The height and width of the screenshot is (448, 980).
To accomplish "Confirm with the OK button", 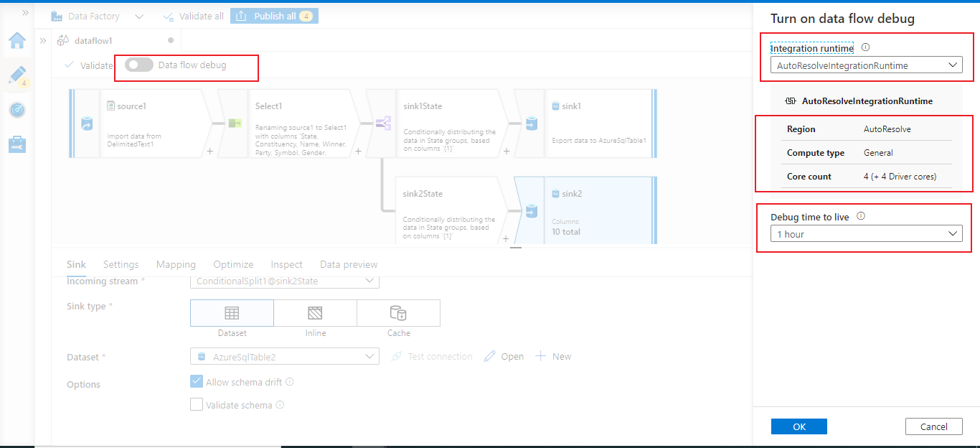I will pyautogui.click(x=799, y=426).
